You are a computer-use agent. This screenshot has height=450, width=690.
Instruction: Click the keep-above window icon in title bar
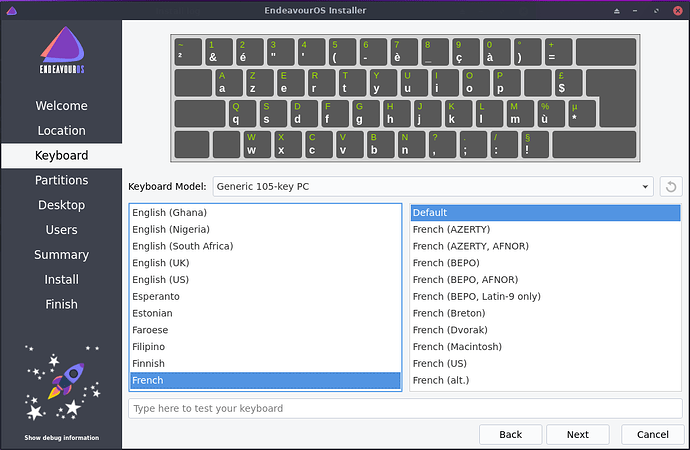click(617, 11)
